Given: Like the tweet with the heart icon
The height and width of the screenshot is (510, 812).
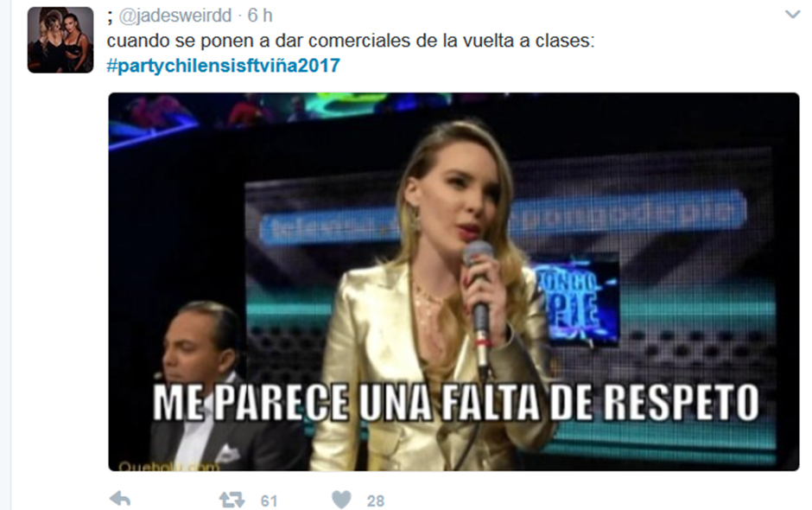Looking at the screenshot, I should pos(341,500).
